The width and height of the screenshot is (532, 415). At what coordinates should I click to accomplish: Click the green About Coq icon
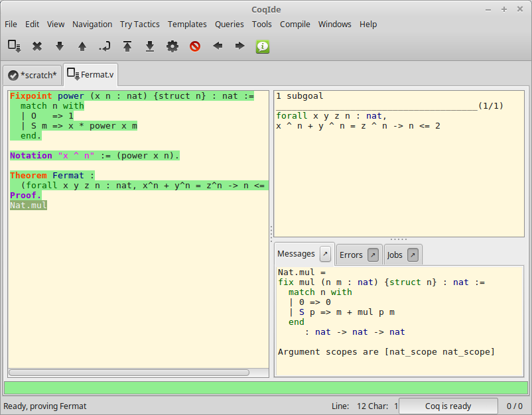click(x=262, y=46)
